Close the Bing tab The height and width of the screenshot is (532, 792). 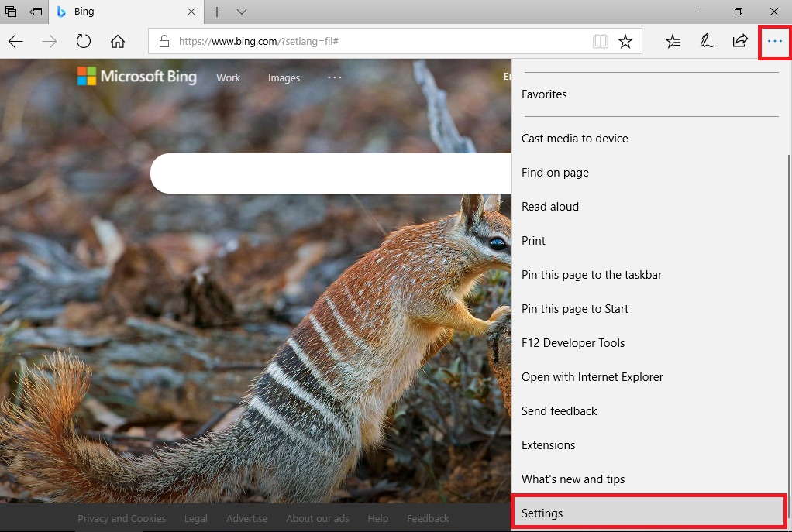192,12
